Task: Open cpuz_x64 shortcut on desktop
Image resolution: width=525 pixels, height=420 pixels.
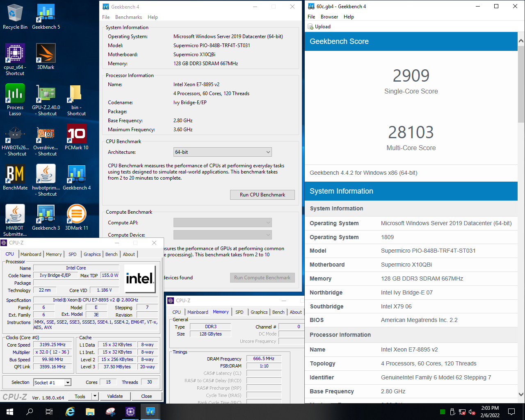Action: pos(15,59)
